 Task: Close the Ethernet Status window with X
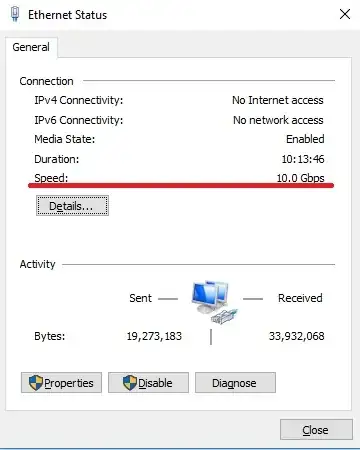(345, 14)
